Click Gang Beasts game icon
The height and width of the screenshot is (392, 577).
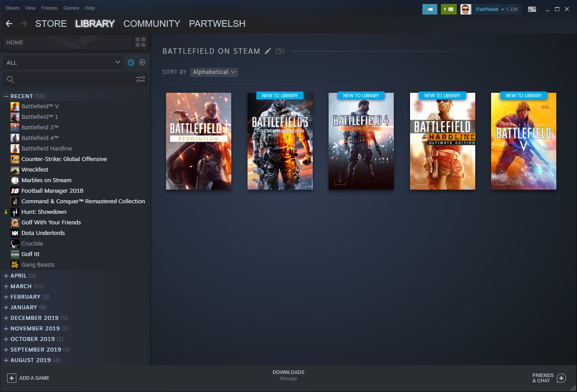(15, 264)
